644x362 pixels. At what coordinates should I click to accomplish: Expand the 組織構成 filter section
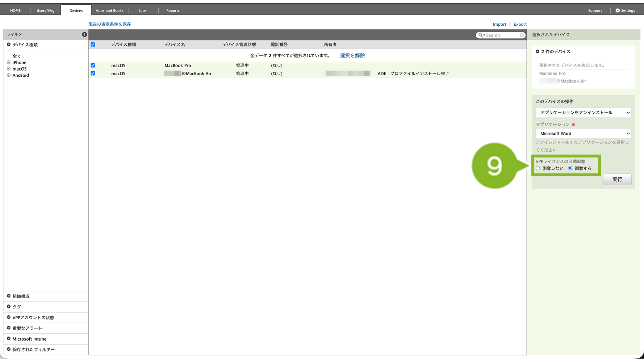[x=9, y=296]
